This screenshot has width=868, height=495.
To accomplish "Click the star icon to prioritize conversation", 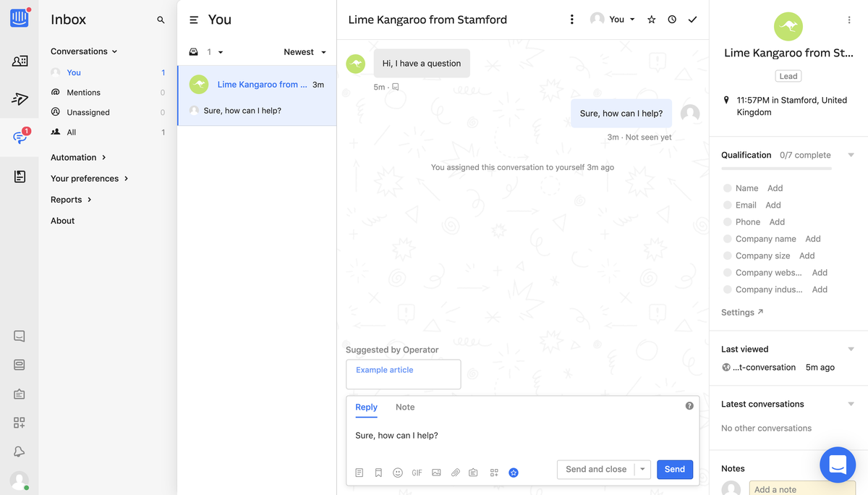I will point(652,20).
